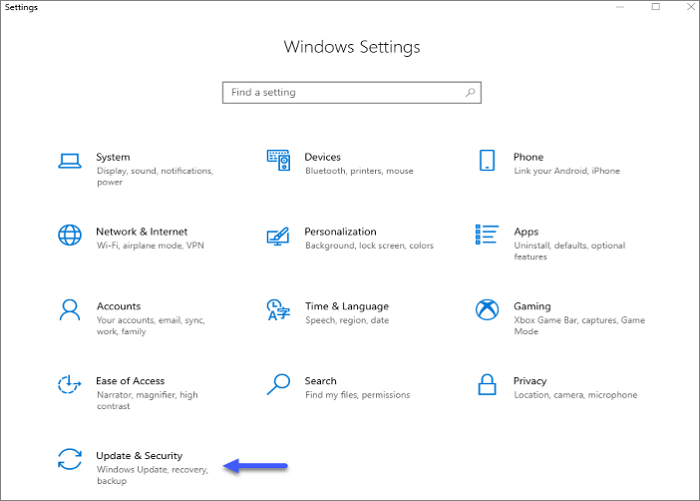The image size is (700, 501).
Task: Open the Update & Security heading link
Action: [139, 456]
